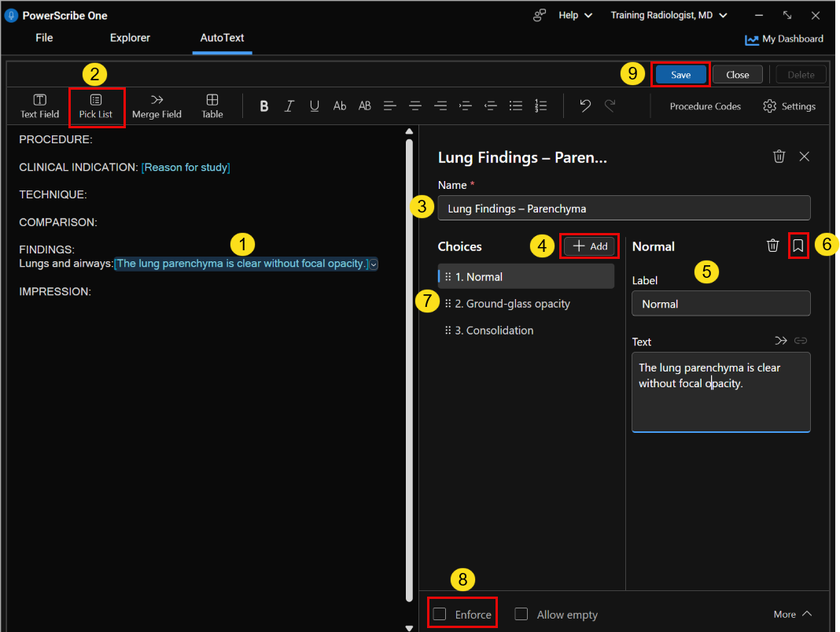Open Training Radiologist user menu
This screenshot has height=632, width=840.
(669, 15)
